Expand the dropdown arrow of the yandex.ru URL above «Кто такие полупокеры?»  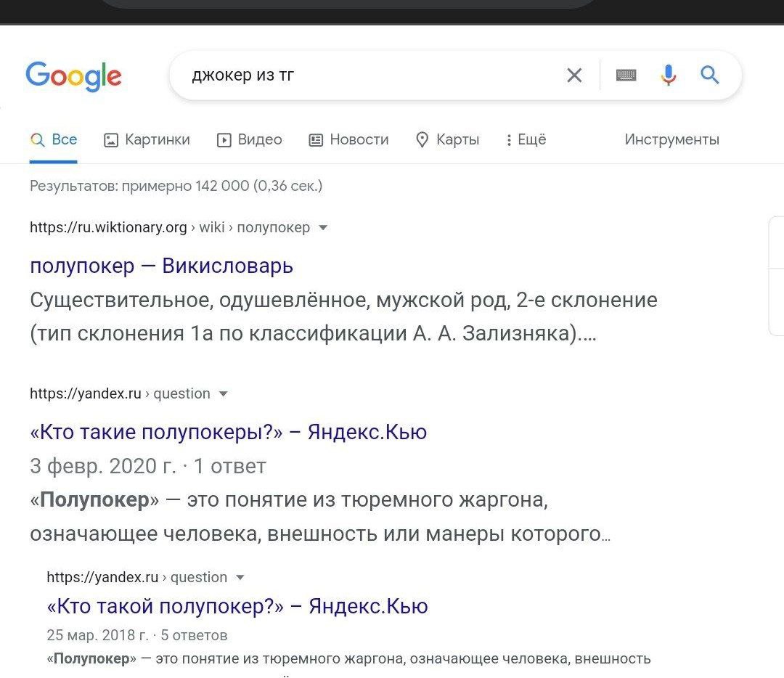coord(224,394)
